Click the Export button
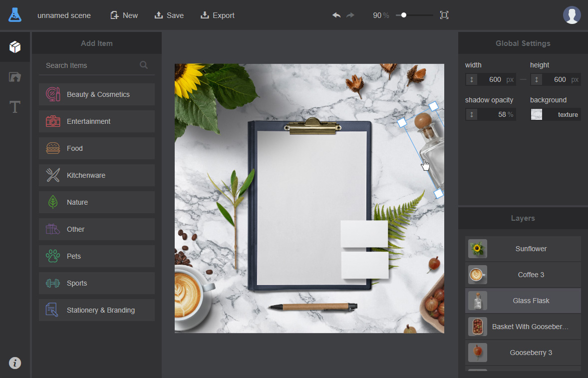The image size is (588, 378). tap(218, 15)
